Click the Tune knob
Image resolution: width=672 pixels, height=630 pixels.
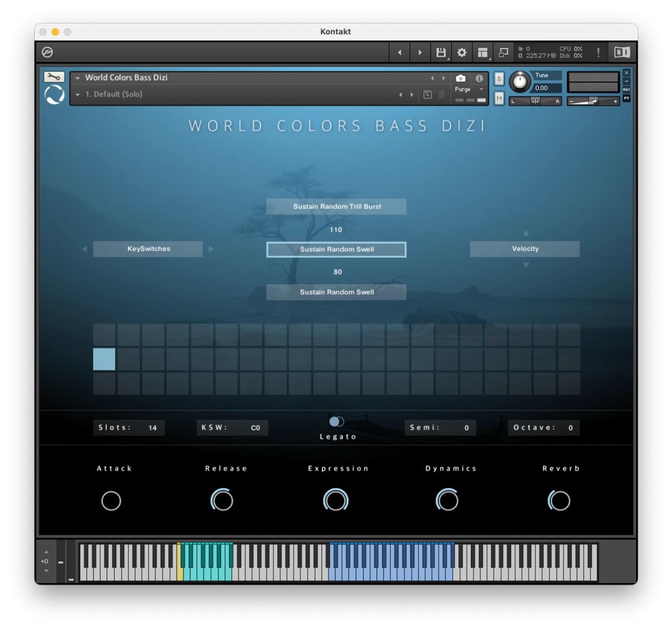click(x=520, y=82)
